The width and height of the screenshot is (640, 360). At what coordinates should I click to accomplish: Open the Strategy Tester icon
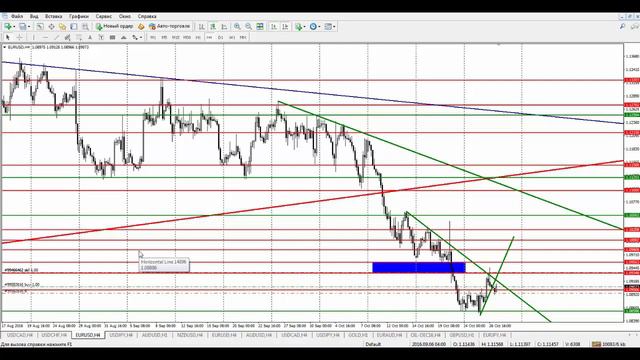pyautogui.click(x=85, y=27)
